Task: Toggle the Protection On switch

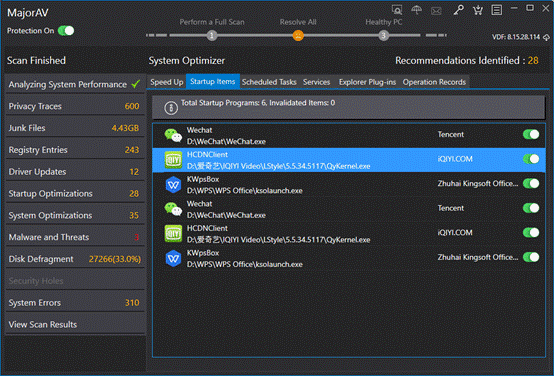Action: pos(66,31)
